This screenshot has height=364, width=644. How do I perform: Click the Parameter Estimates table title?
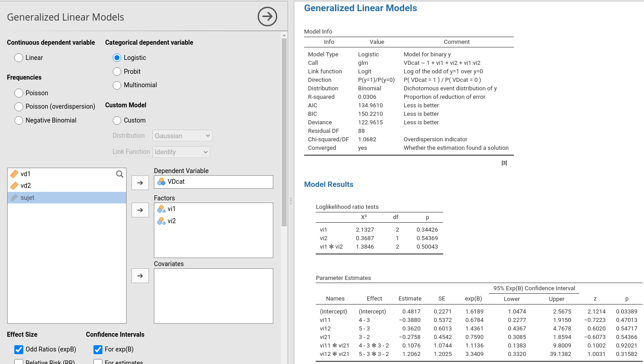343,278
